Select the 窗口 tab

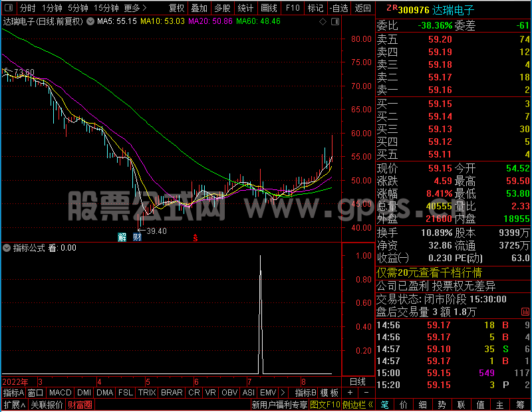tap(36, 393)
